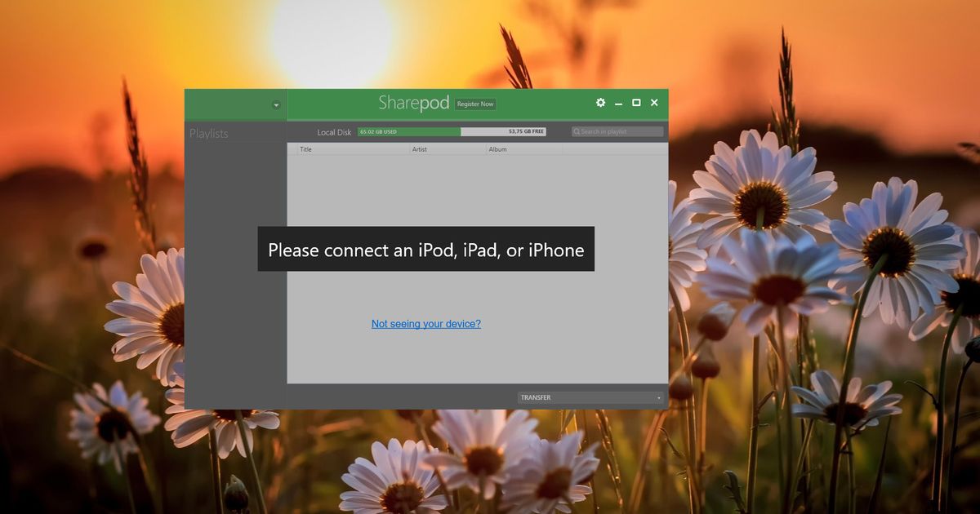The image size is (980, 514).
Task: Maximize the Sharepod window
Action: coord(636,103)
